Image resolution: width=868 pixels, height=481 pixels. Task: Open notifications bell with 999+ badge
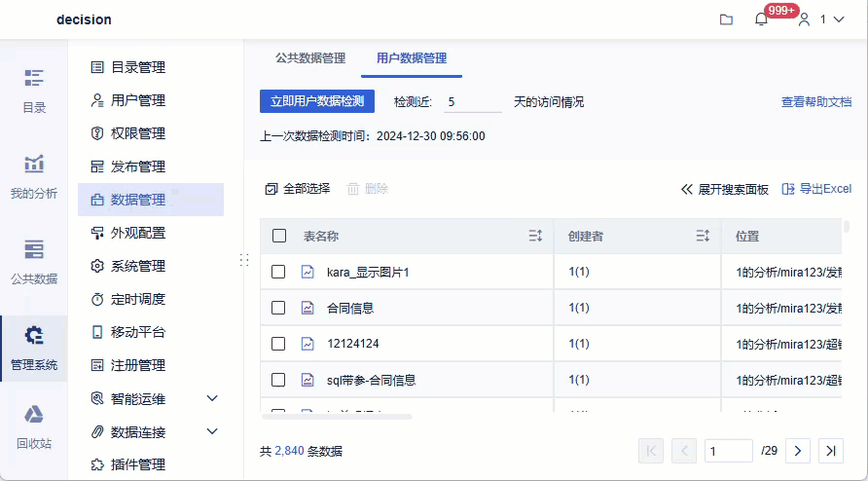(762, 19)
